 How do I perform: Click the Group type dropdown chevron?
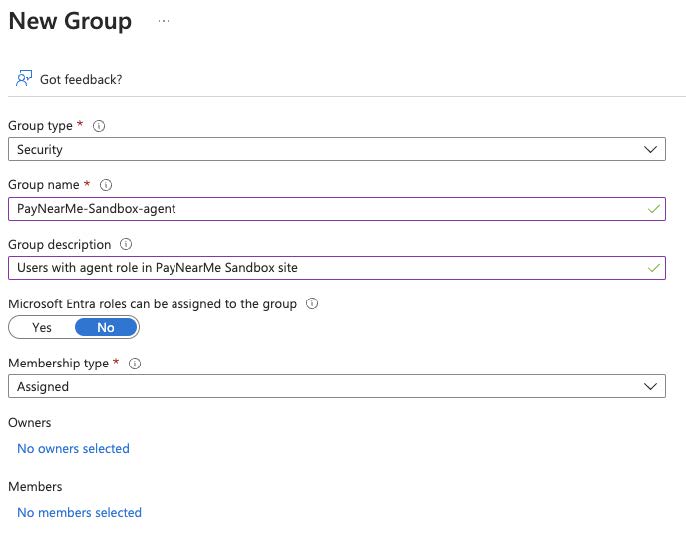(x=651, y=149)
